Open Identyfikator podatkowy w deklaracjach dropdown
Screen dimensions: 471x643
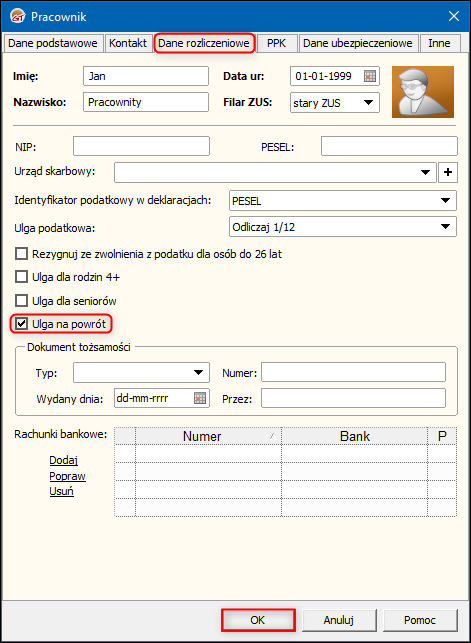[x=445, y=201]
